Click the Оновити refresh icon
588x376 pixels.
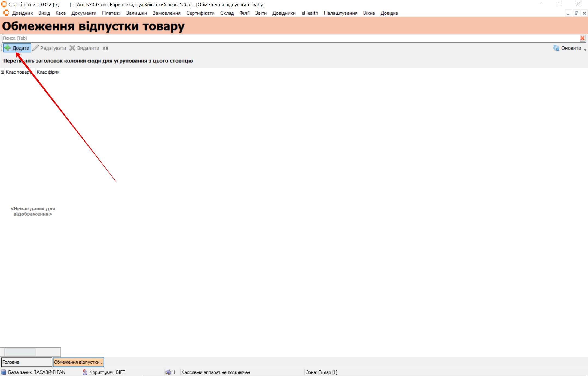pos(556,48)
